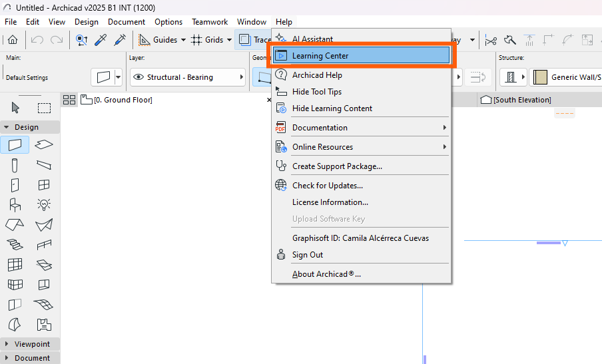Select the Find & Select magnifier icon
602x364 pixels.
(x=81, y=40)
